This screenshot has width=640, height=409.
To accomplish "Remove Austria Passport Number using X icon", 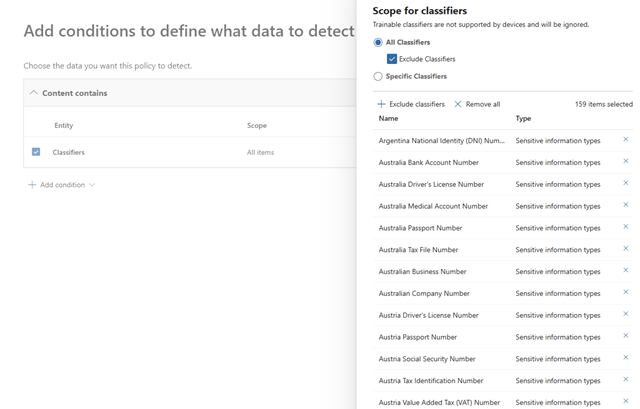I will pyautogui.click(x=626, y=336).
